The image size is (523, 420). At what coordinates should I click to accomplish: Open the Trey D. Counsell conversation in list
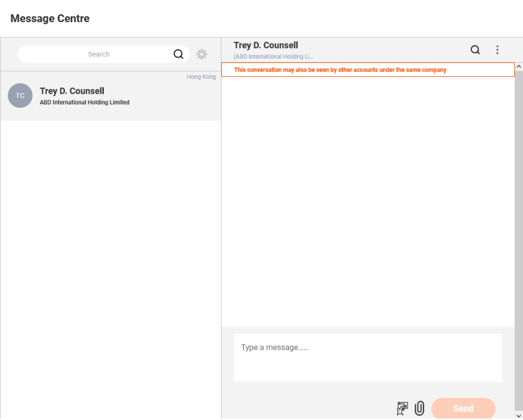pyautogui.click(x=110, y=96)
